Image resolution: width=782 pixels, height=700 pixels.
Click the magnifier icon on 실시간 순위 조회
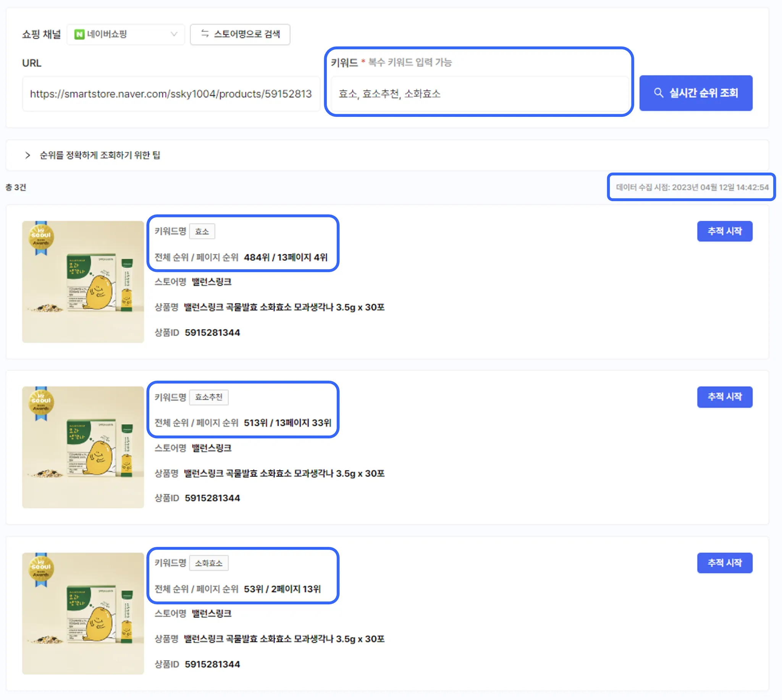tap(658, 93)
